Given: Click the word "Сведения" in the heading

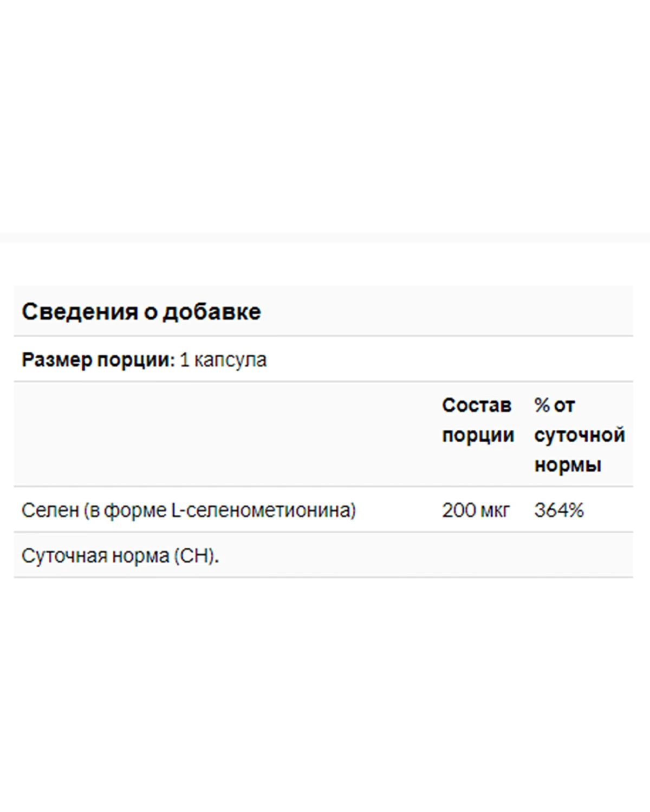Looking at the screenshot, I should coord(79,312).
